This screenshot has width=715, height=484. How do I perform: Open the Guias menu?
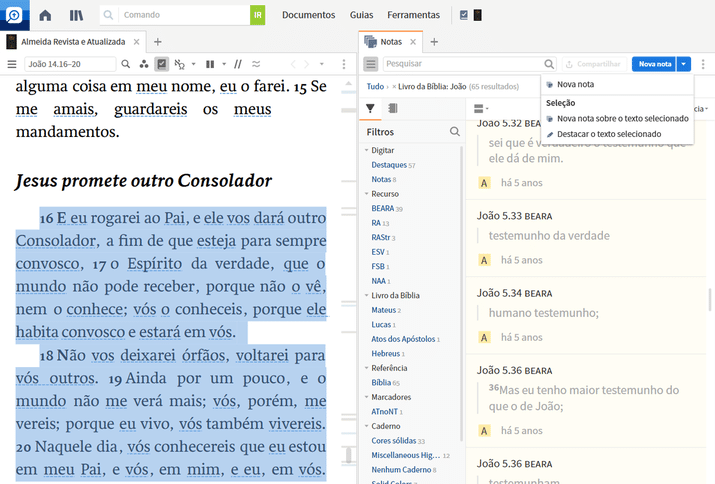[361, 15]
